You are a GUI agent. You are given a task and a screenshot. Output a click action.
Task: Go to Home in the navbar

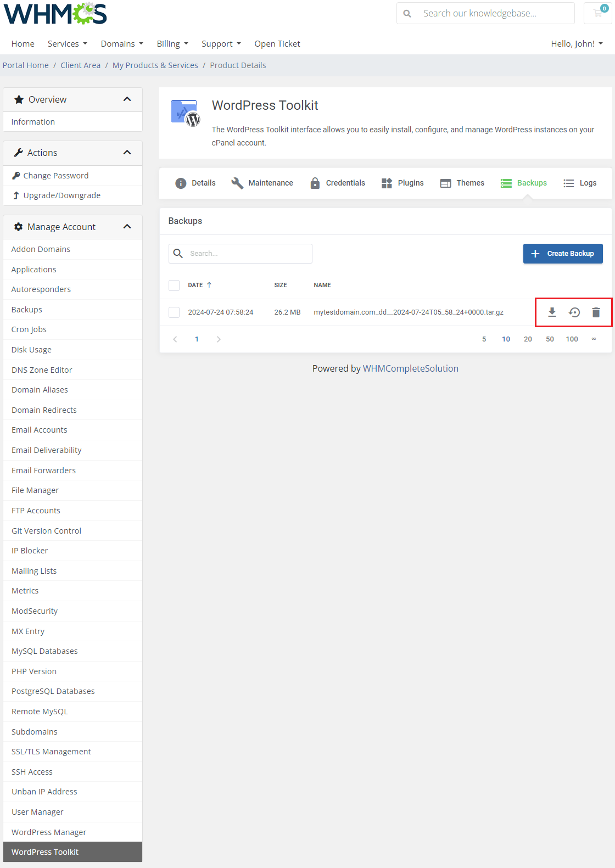(23, 44)
